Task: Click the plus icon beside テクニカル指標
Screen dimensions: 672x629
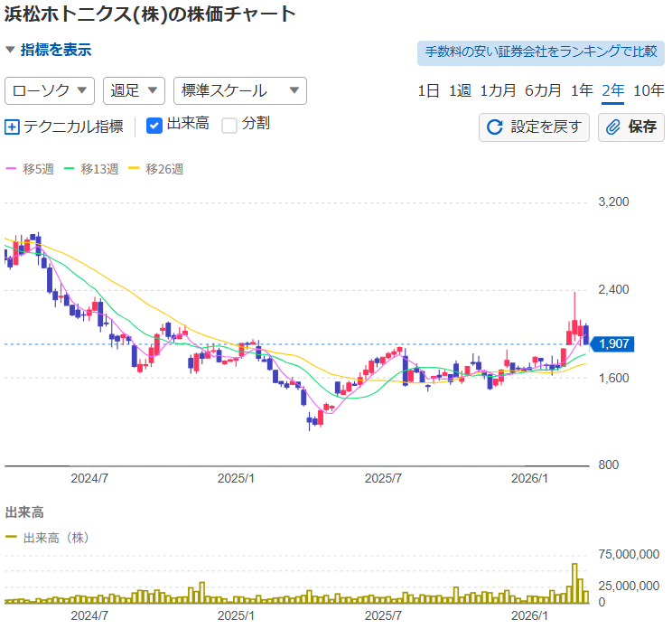Action: click(x=12, y=127)
